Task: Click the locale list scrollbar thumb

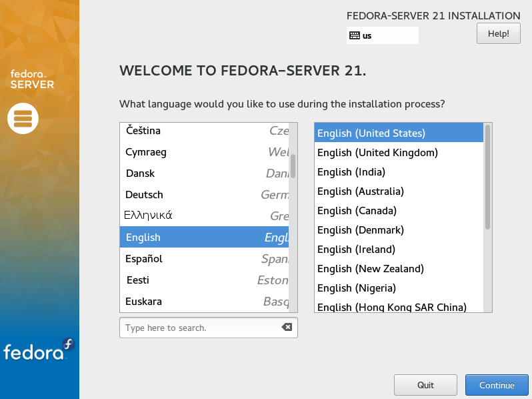Action: coord(487,177)
